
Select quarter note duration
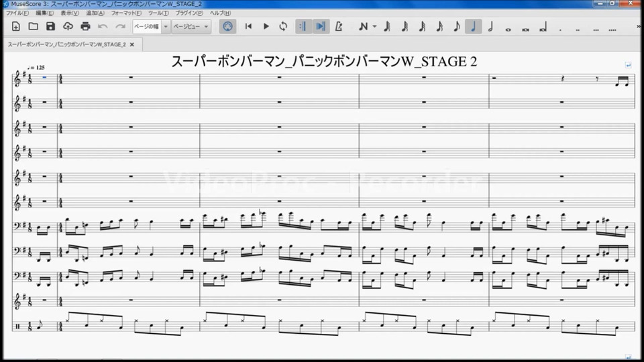pos(474,27)
